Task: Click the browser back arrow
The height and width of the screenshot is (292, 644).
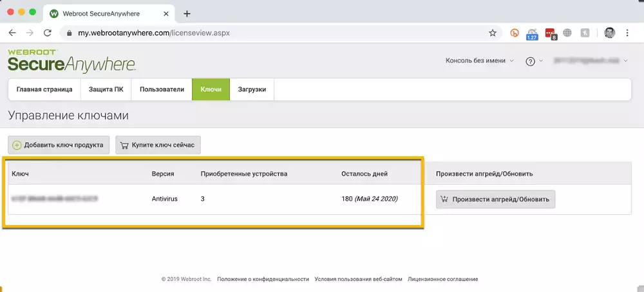Action: point(12,33)
